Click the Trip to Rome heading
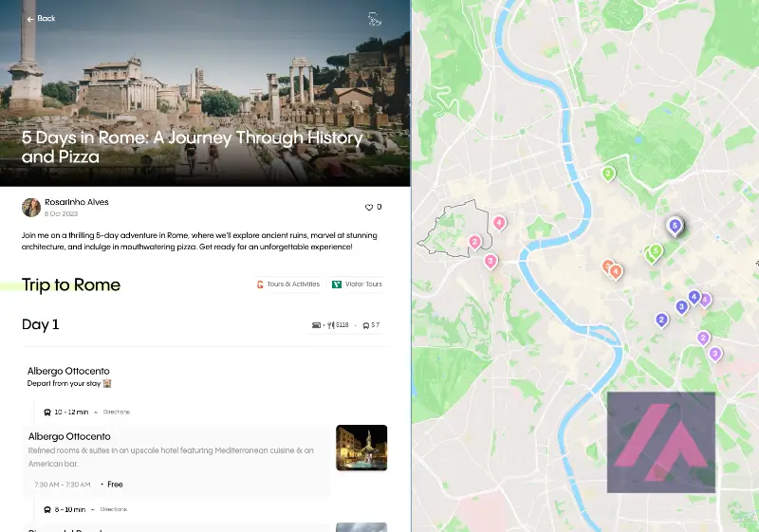Viewport: 759px width, 532px height. point(70,284)
